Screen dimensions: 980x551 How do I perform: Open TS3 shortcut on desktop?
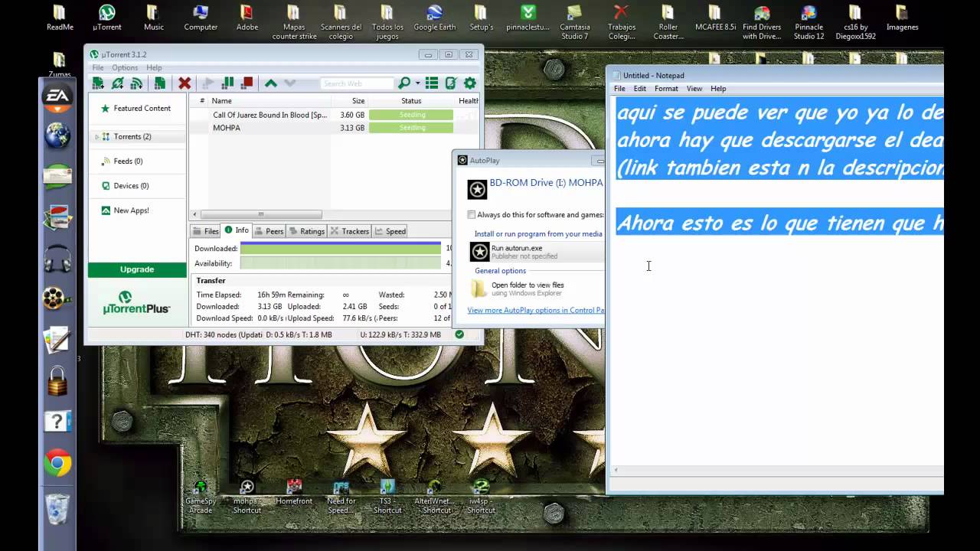(387, 496)
